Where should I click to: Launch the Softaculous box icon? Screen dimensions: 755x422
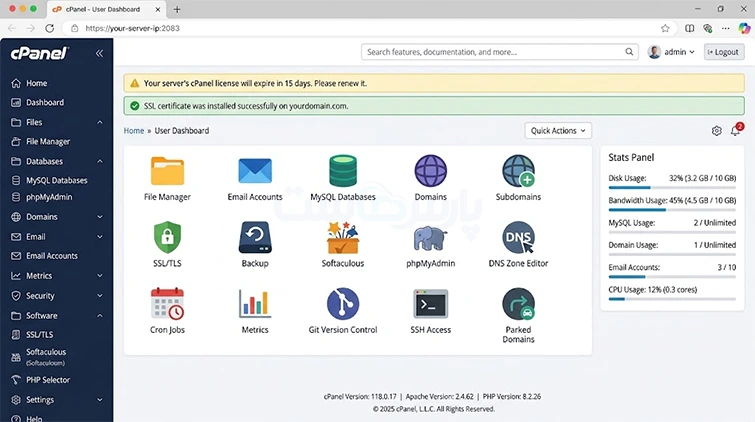[x=343, y=237]
